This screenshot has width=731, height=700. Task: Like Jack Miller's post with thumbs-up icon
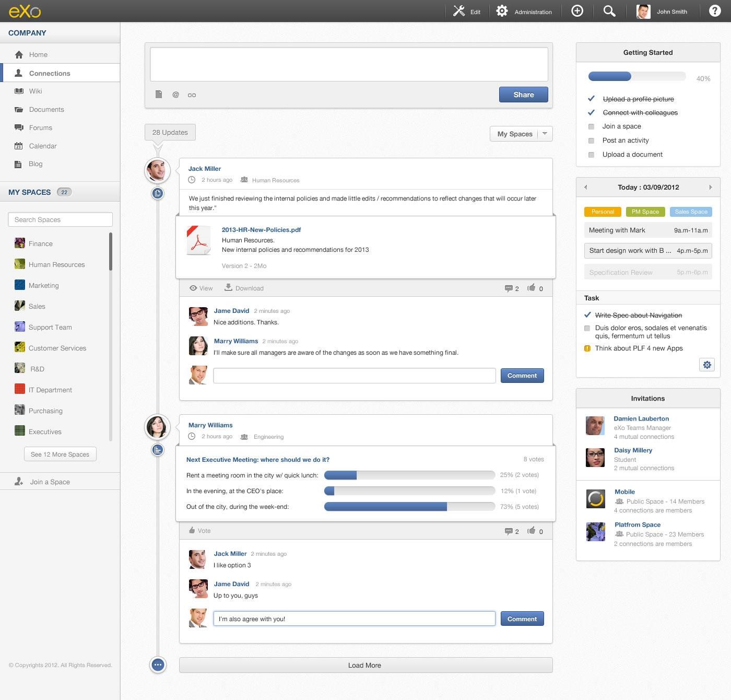[532, 288]
